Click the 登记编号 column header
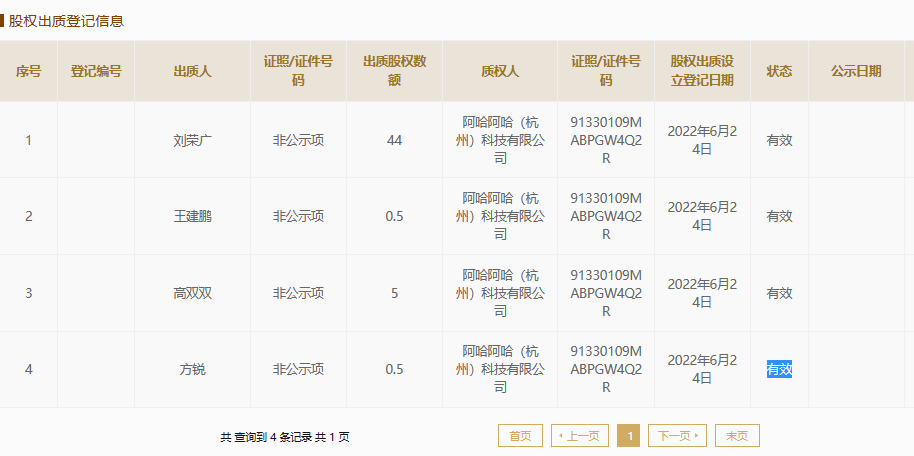 coord(96,71)
